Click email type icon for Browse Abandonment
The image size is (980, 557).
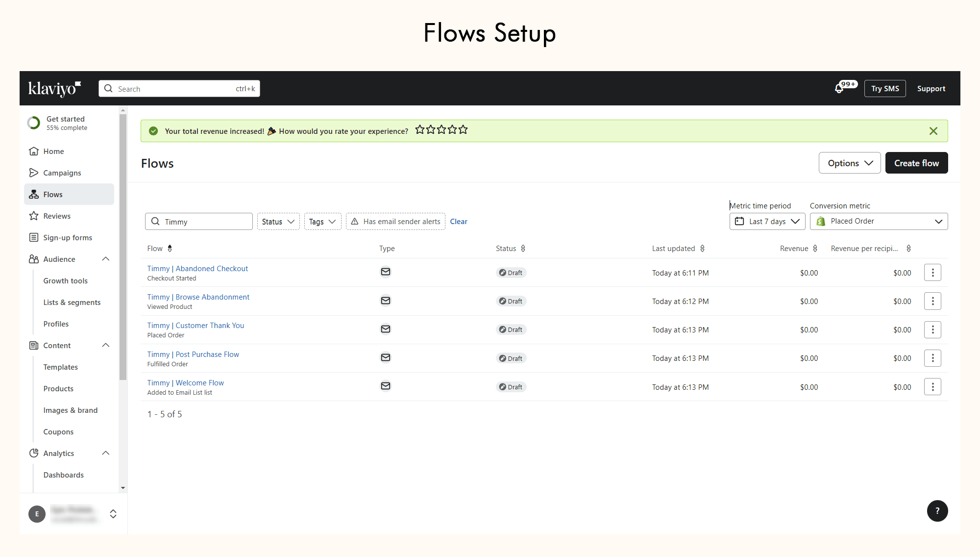tap(386, 301)
